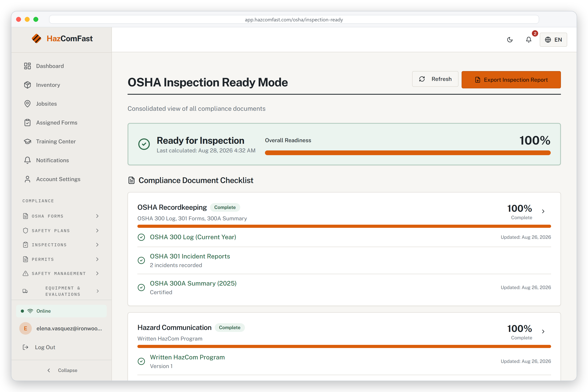
Task: Click the Refresh button
Action: tap(435, 79)
